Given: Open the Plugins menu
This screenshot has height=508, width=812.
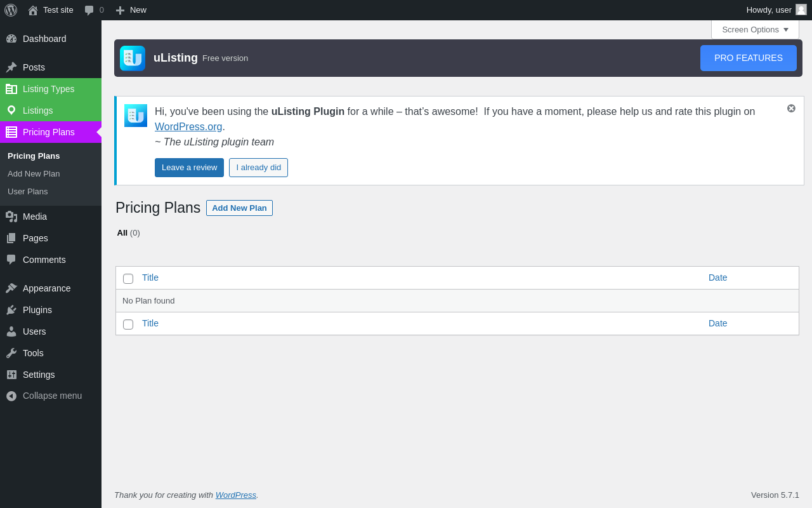Looking at the screenshot, I should click(x=51, y=310).
